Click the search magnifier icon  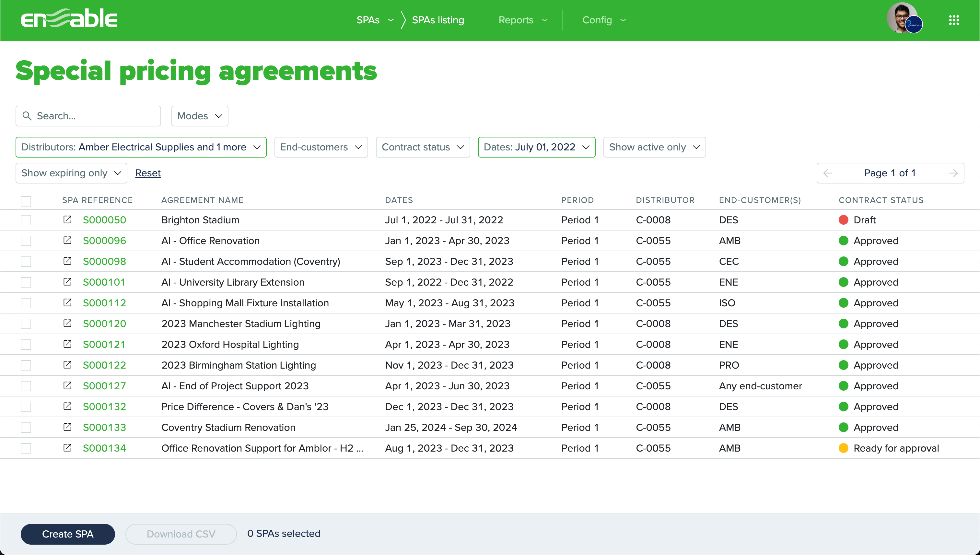[x=27, y=116]
